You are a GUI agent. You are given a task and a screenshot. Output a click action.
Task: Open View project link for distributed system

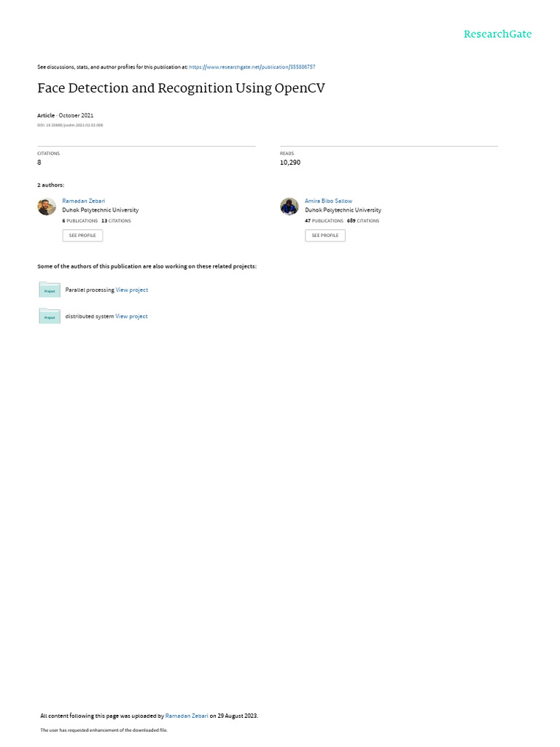pyautogui.click(x=131, y=317)
